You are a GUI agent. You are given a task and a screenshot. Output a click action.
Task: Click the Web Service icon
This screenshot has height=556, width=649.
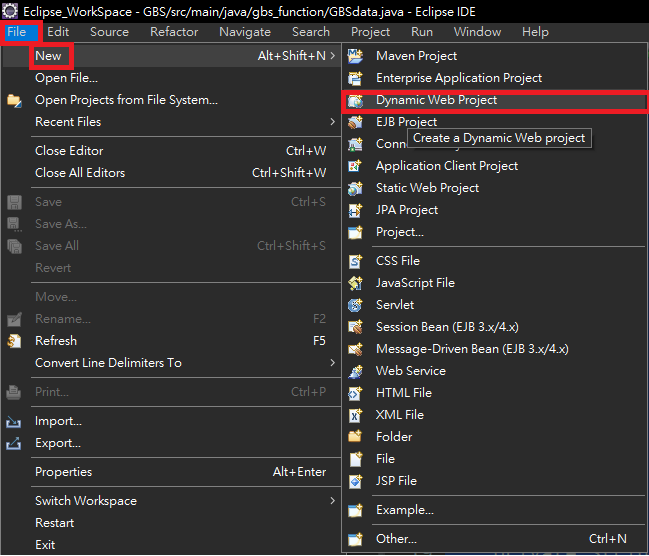click(x=355, y=371)
